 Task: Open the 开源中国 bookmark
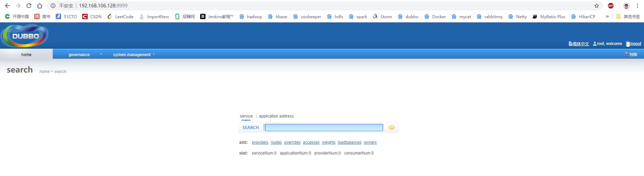click(x=17, y=16)
